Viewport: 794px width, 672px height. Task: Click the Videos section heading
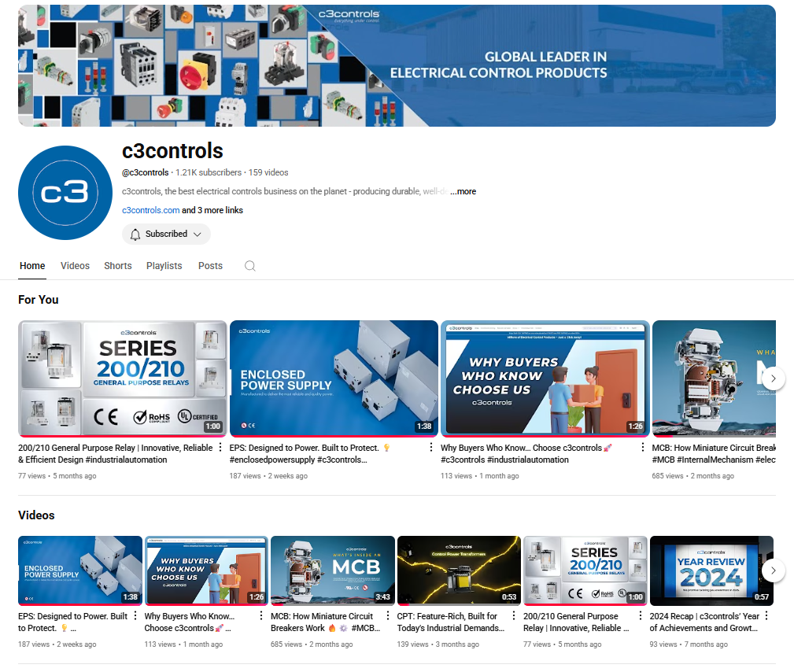pyautogui.click(x=36, y=515)
